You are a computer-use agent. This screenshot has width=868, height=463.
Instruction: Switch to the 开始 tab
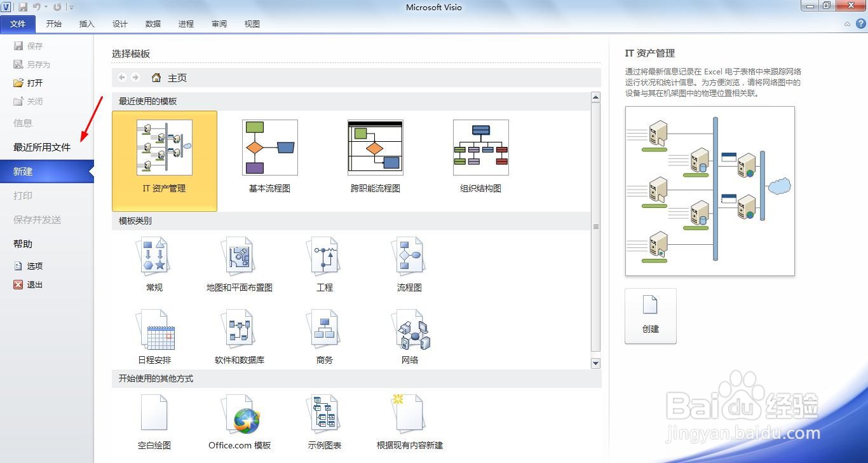coord(54,24)
